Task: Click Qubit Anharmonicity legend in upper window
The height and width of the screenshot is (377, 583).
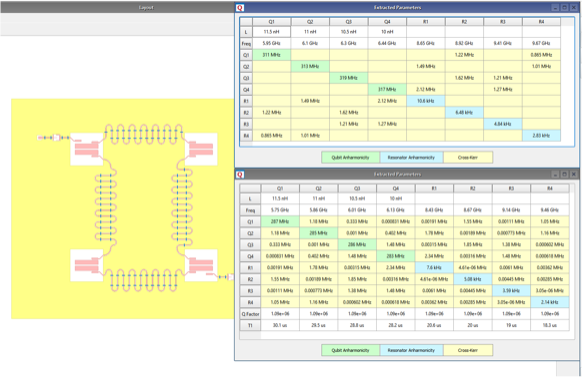Action: [350, 157]
